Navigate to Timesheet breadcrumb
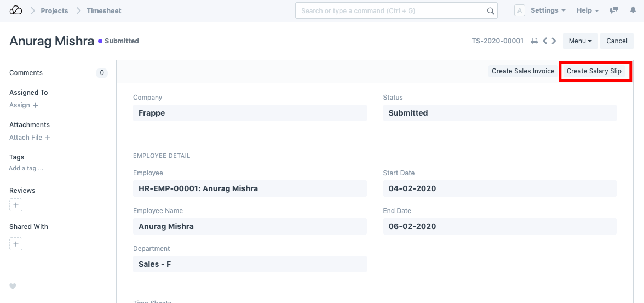The image size is (644, 303). (x=104, y=10)
